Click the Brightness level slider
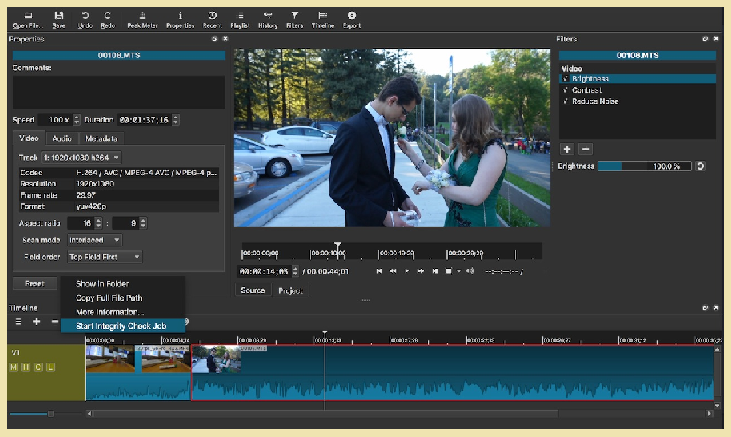Screen dimensions: 731x437 (644, 166)
